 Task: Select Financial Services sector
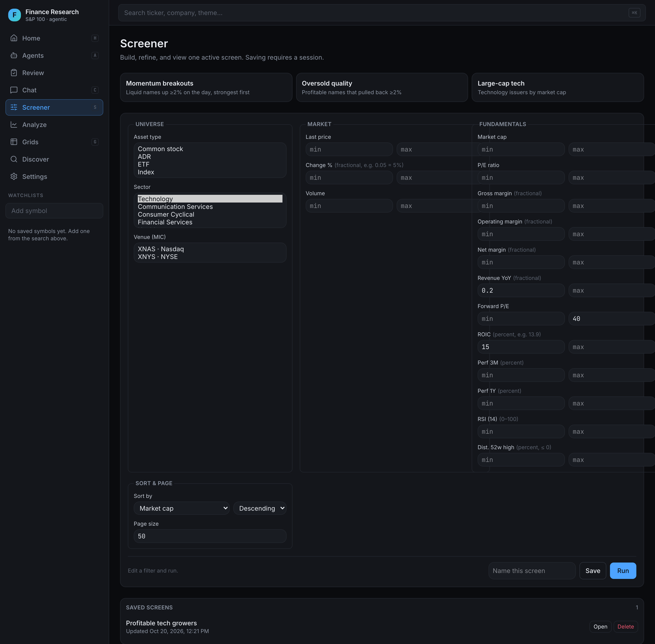[210, 222]
